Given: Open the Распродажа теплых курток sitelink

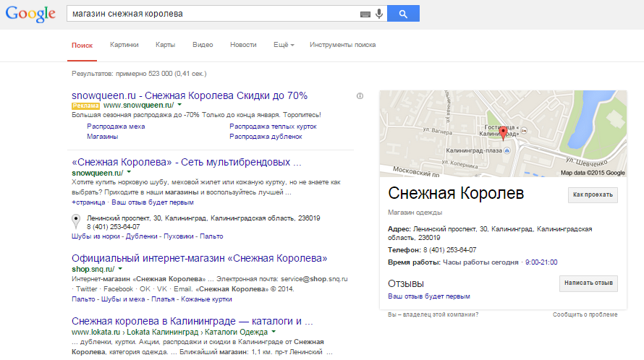Looking at the screenshot, I should (x=273, y=127).
